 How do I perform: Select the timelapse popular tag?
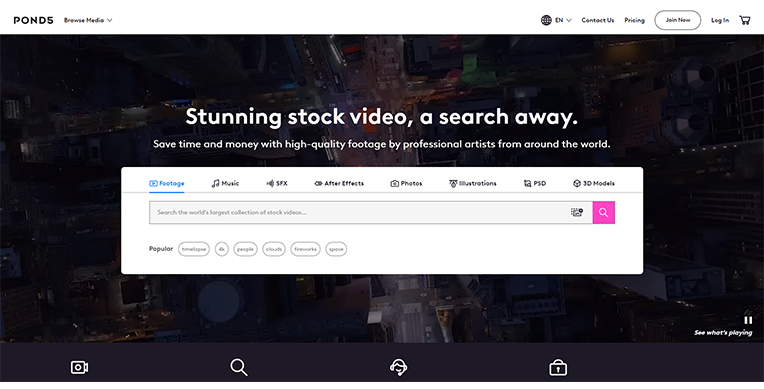tap(194, 249)
